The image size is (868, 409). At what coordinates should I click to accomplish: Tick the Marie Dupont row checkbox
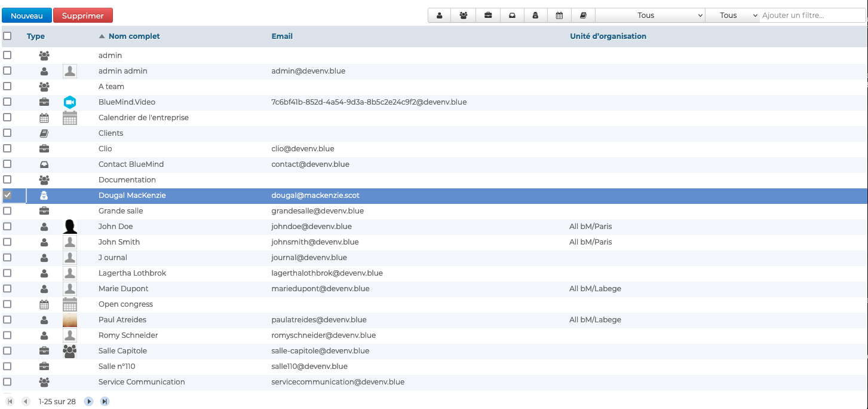click(x=7, y=289)
